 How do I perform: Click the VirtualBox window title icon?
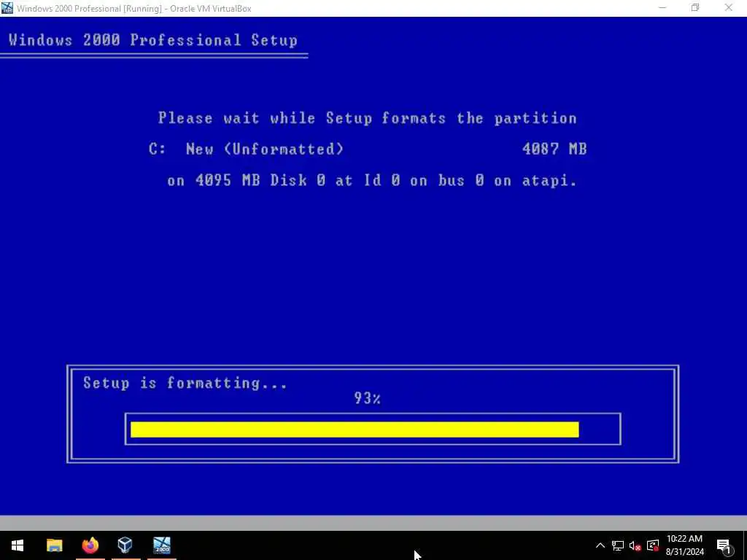tap(7, 8)
